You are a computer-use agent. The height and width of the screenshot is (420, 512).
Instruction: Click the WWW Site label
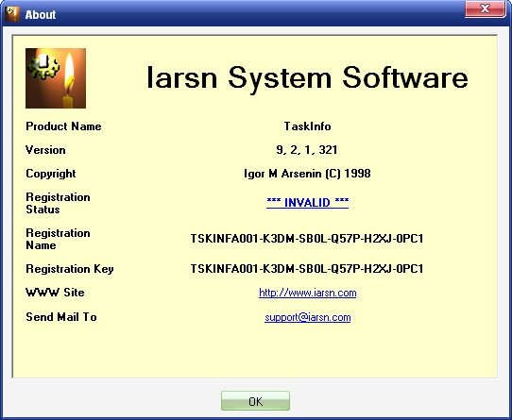pos(55,293)
